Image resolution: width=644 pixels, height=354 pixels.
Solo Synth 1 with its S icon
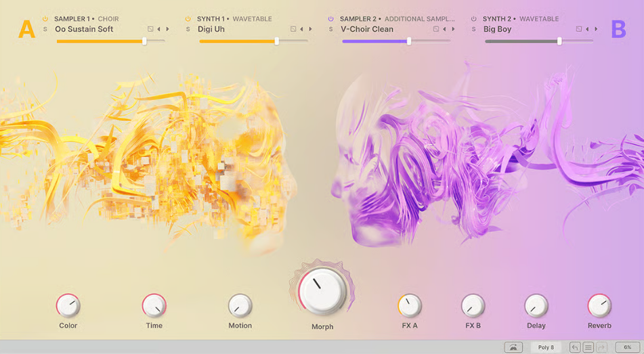188,29
